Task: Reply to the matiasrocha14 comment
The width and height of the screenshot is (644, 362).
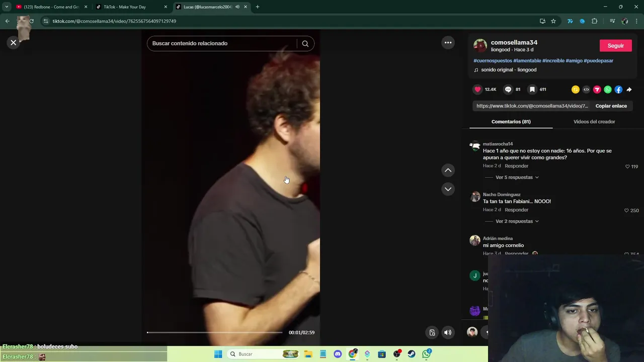Action: click(x=516, y=166)
